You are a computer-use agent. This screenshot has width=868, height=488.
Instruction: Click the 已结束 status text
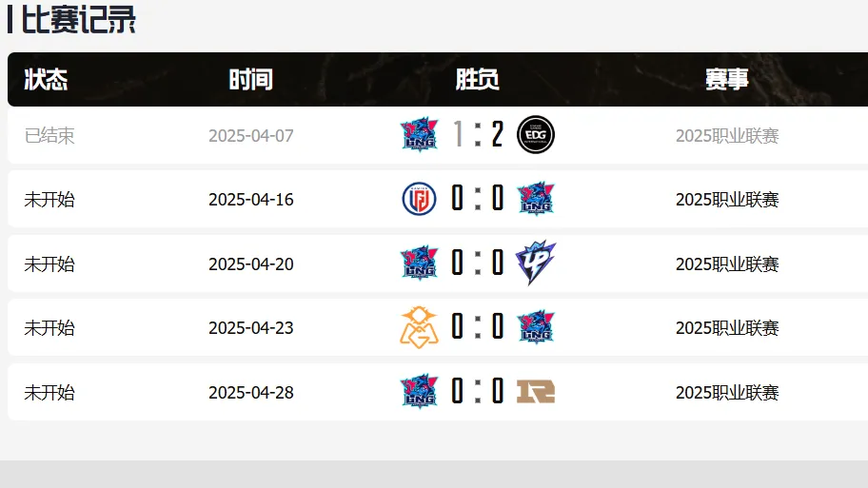[49, 135]
